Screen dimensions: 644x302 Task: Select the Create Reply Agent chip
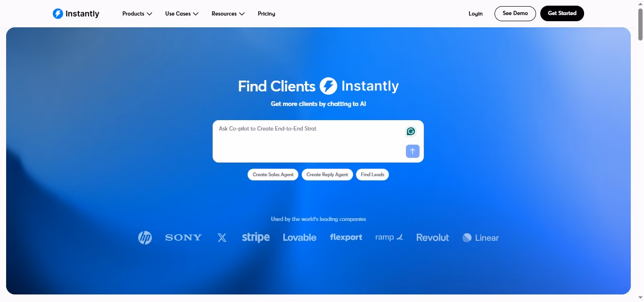coord(327,174)
